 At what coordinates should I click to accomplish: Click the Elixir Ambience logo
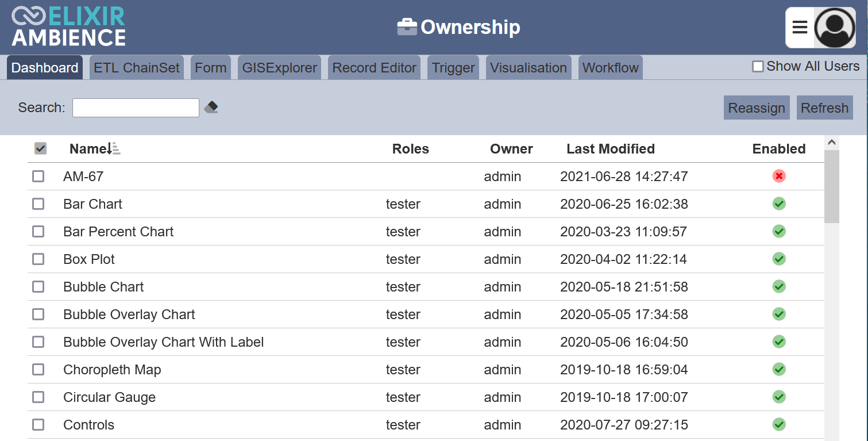pos(68,26)
